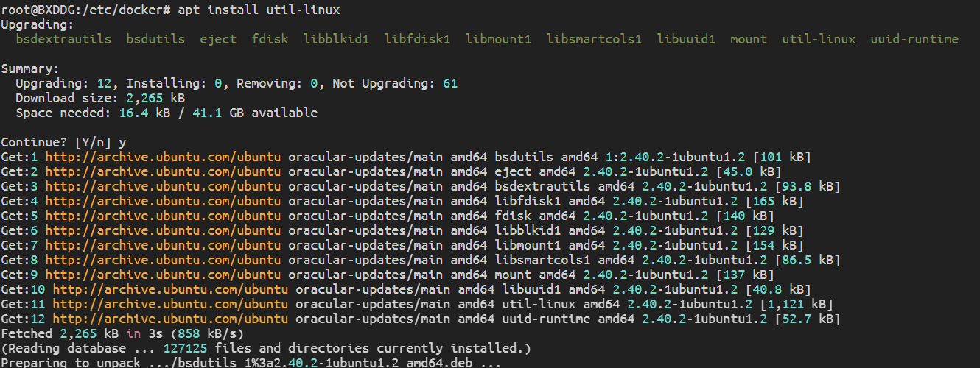Click the 'Get:1' label at the line start
Image resolution: width=980 pixels, height=368 pixels.
tap(20, 157)
